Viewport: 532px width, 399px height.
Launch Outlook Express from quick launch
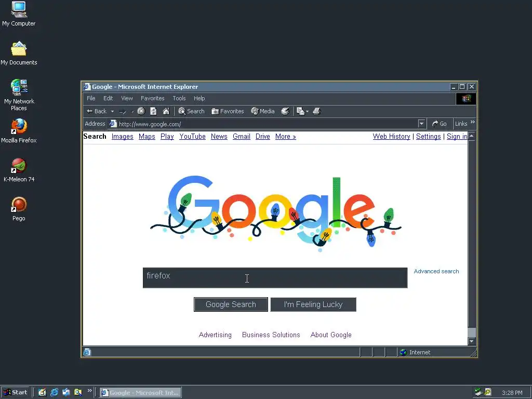(x=66, y=393)
